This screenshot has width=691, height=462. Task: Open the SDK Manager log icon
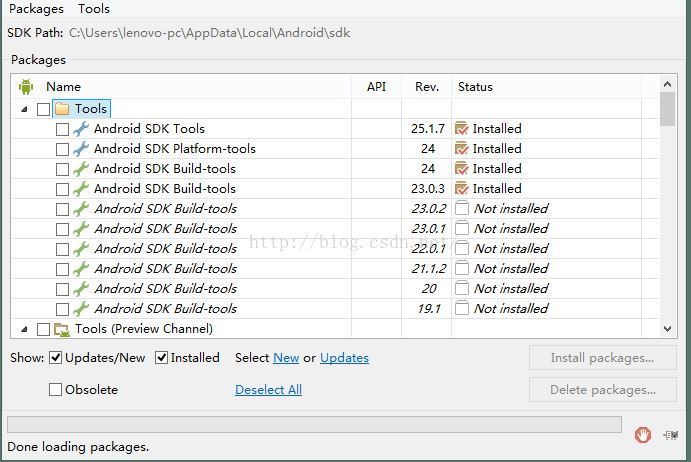[x=671, y=435]
